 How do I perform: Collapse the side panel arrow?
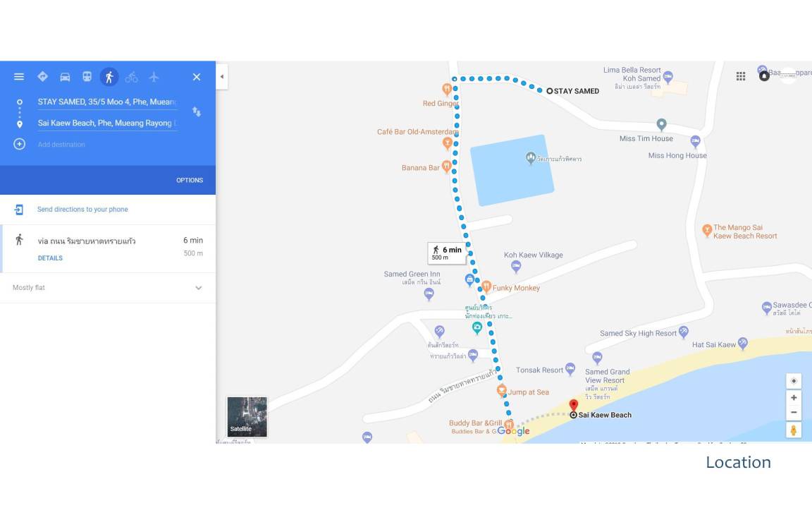[221, 77]
